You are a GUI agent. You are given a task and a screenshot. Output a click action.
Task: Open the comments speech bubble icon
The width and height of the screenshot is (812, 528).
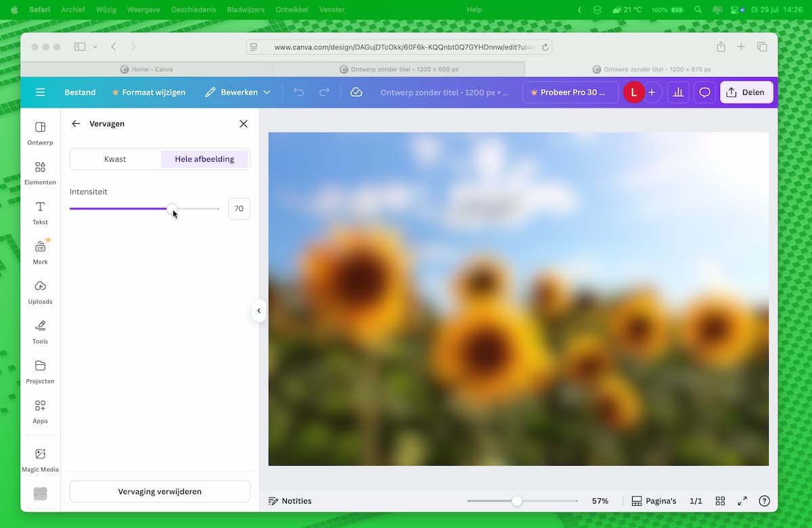(704, 92)
